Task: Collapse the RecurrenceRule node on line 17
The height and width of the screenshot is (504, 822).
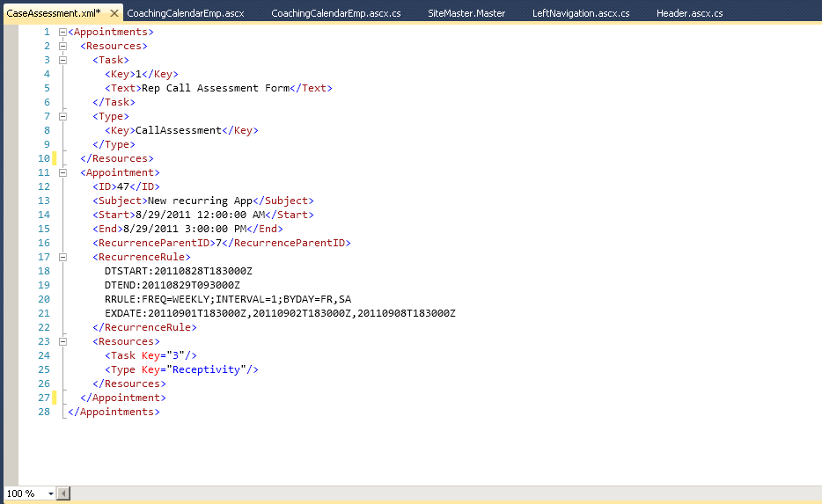Action: pyautogui.click(x=62, y=257)
